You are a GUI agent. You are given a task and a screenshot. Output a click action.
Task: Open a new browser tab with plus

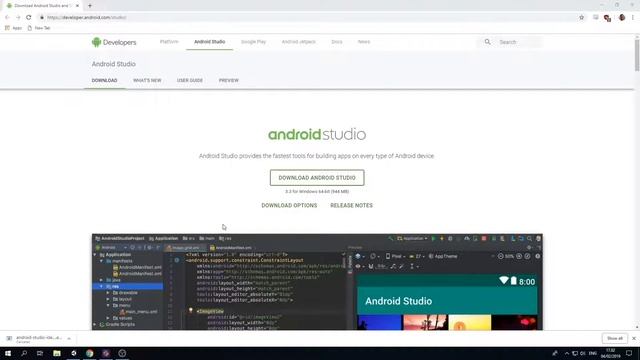coord(90,6)
